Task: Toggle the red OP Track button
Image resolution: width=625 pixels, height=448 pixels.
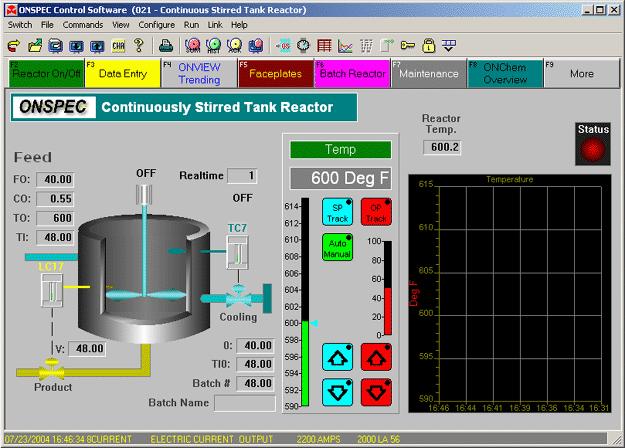Action: coord(376,212)
